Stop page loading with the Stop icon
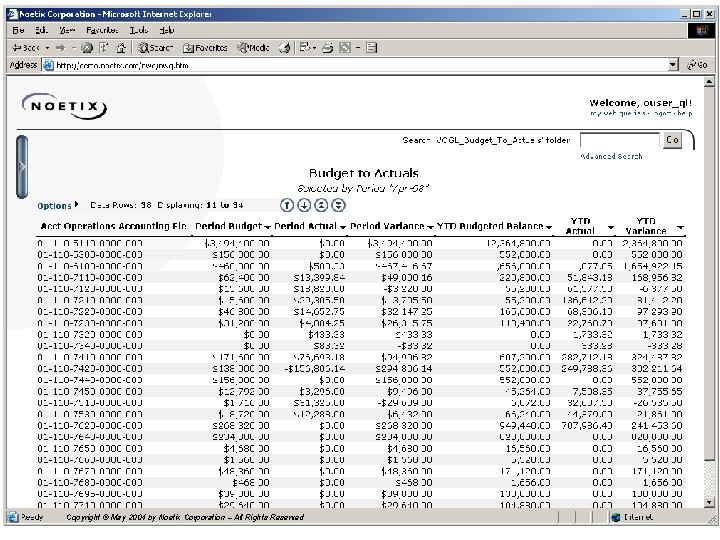This screenshot has height=540, width=720. click(87, 48)
